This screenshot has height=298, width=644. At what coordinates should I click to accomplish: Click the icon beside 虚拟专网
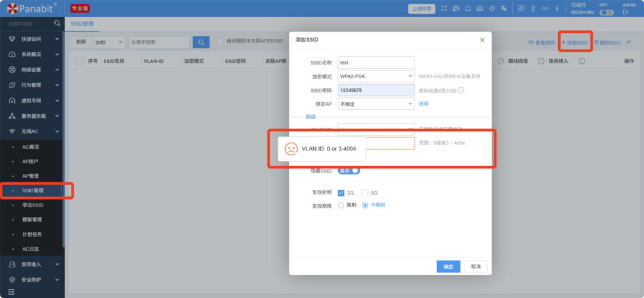pos(12,100)
